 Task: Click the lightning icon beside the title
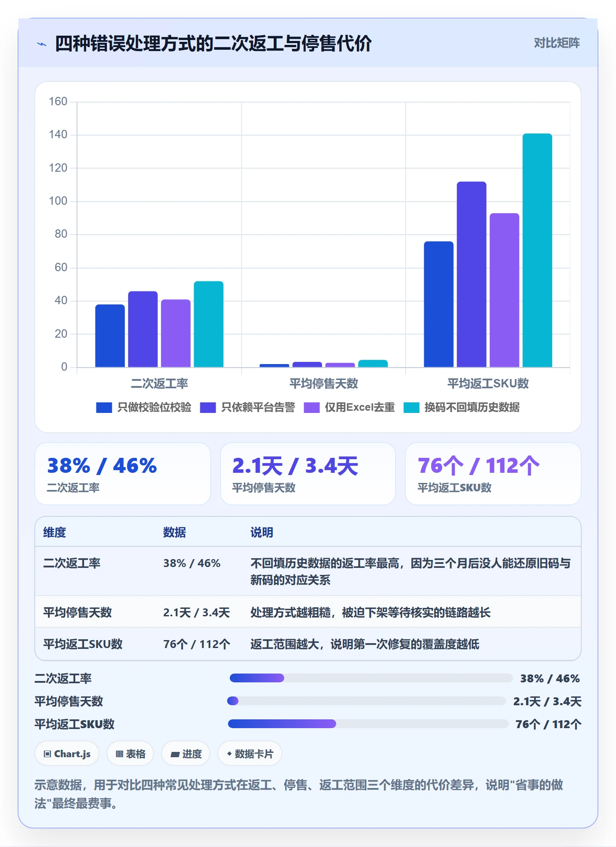[42, 44]
